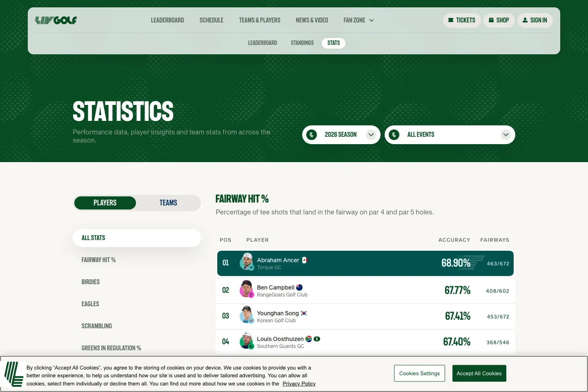Open News & Video menu
588x392 pixels.
312,20
